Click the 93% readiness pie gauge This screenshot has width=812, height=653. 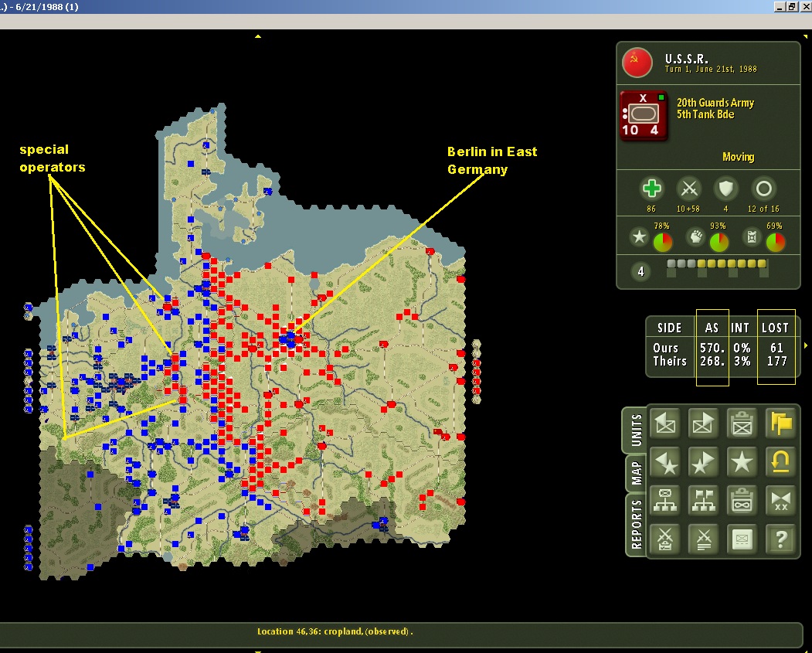click(x=719, y=243)
